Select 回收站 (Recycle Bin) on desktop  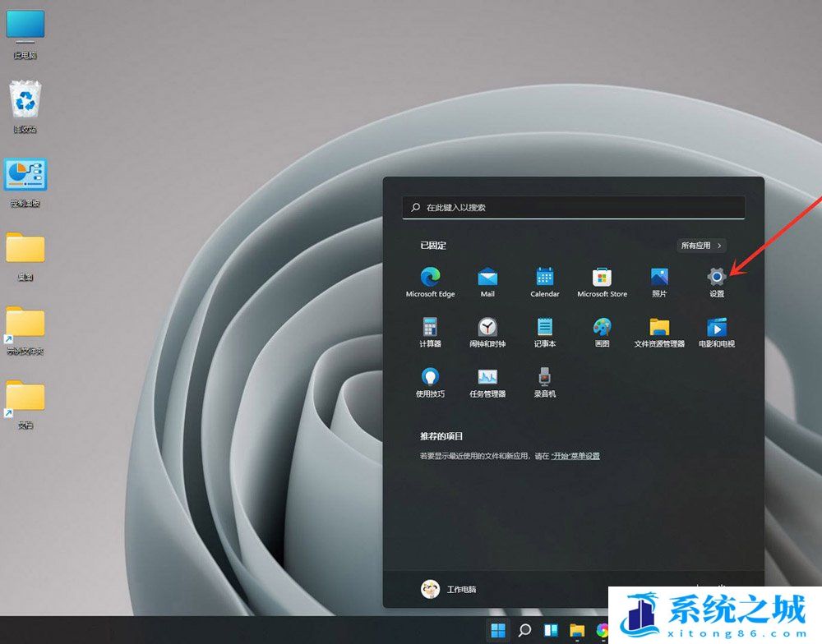click(x=25, y=107)
